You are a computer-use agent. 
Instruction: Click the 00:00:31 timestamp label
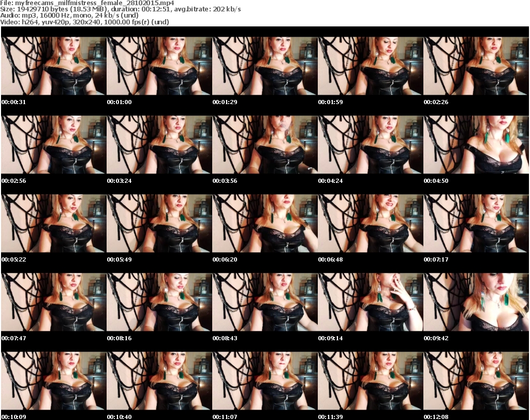(13, 102)
